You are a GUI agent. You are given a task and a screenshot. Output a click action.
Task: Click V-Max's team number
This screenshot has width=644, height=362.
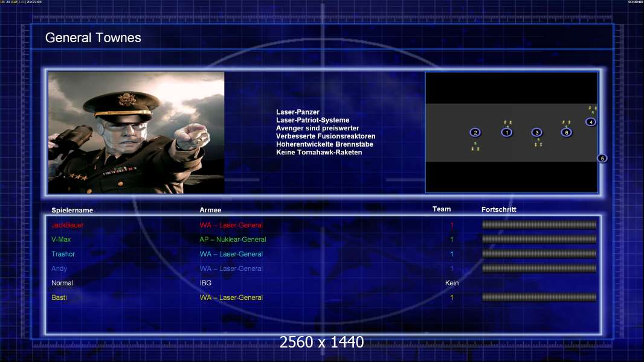452,240
